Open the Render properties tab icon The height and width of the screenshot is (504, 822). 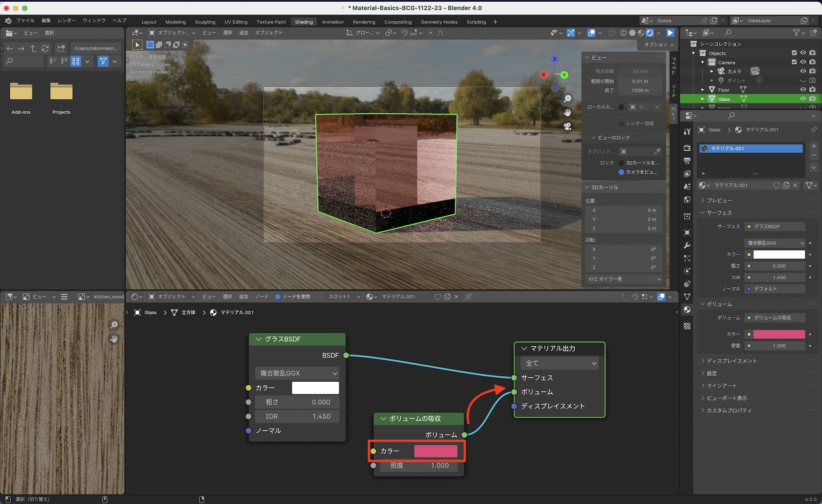click(687, 148)
